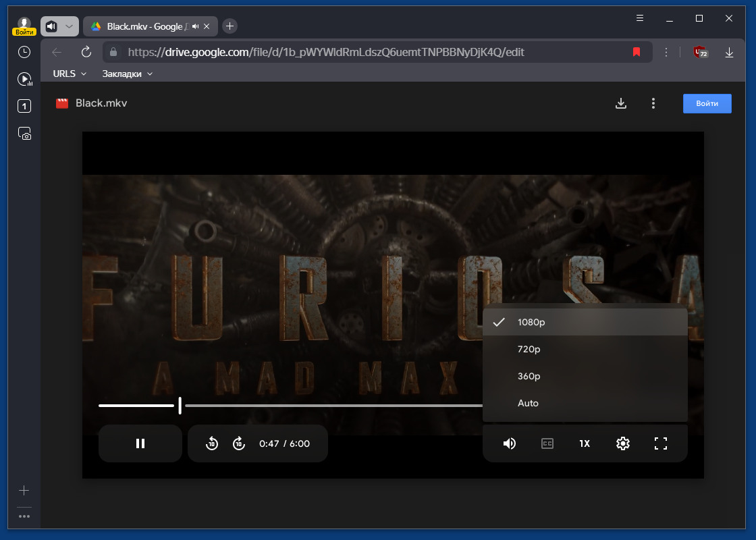Click the 0:47 / 6:00 time display
Screen dimensions: 756x540
point(284,443)
